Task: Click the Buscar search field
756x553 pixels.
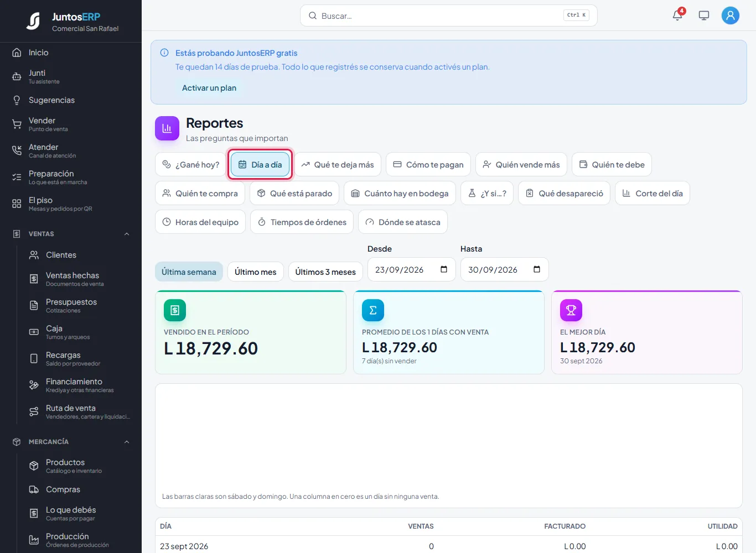Action: [x=449, y=15]
